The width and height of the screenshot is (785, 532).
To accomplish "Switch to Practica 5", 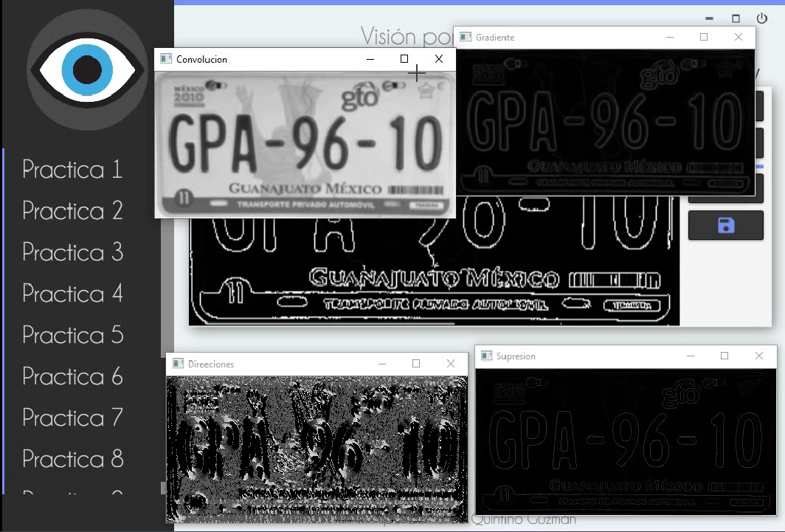I will [x=72, y=334].
